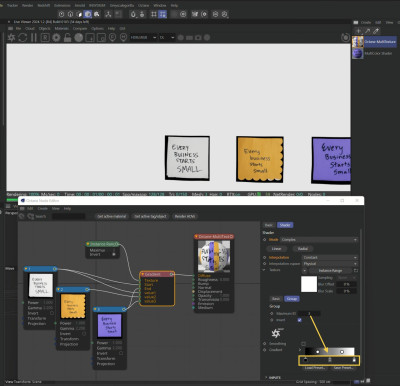Enable the Smoothing checkbox
Screen dimensions: 400x386
click(x=303, y=343)
